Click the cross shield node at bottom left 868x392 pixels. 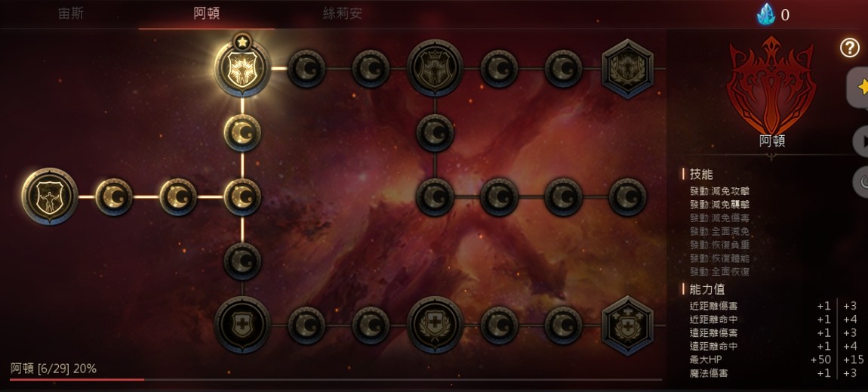coord(242,325)
